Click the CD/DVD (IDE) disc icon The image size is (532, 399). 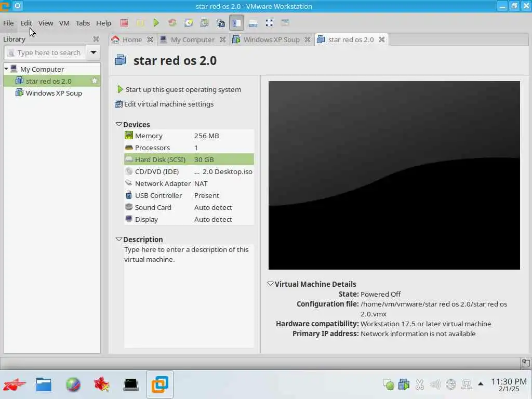129,171
